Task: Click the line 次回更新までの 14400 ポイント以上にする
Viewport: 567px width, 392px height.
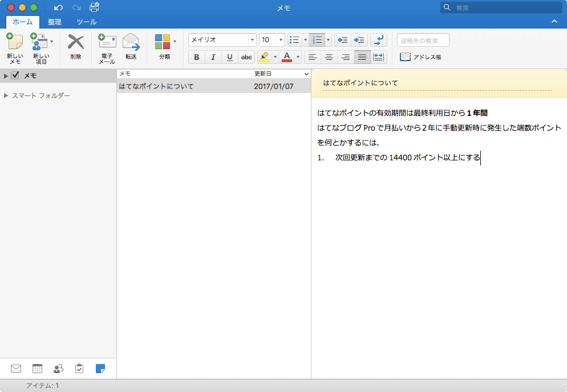Action: click(407, 157)
